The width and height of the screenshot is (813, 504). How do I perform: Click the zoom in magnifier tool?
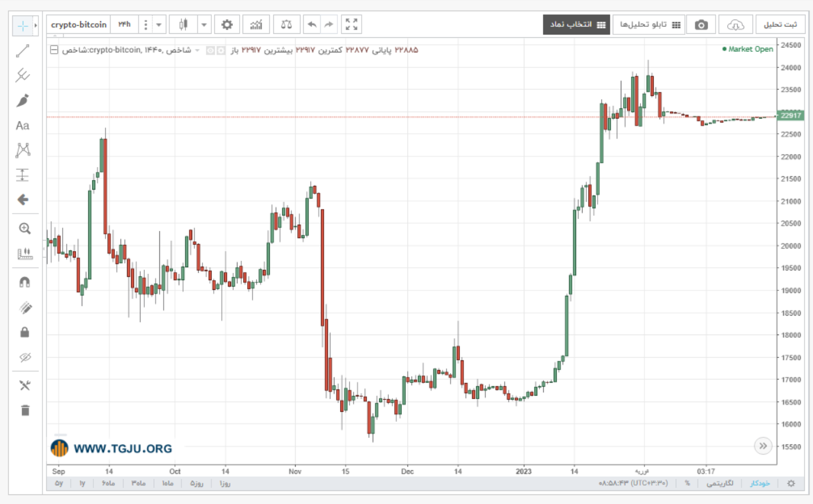click(x=24, y=228)
